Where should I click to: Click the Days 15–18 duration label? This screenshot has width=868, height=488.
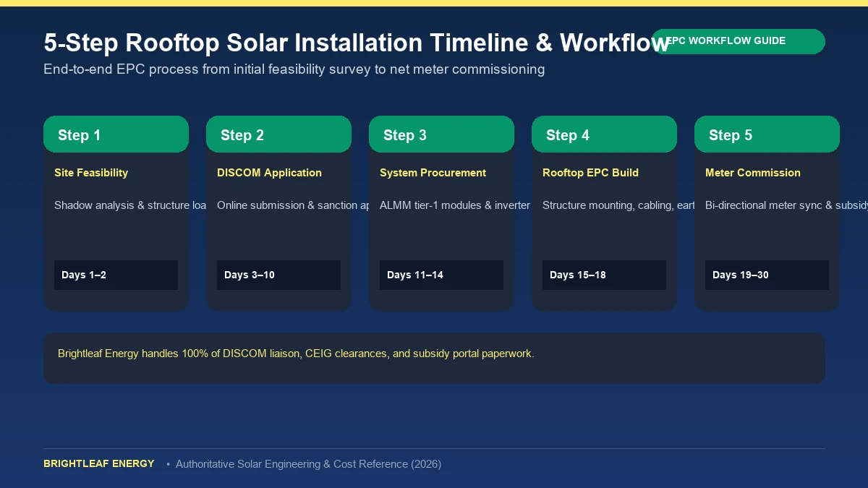[604, 275]
